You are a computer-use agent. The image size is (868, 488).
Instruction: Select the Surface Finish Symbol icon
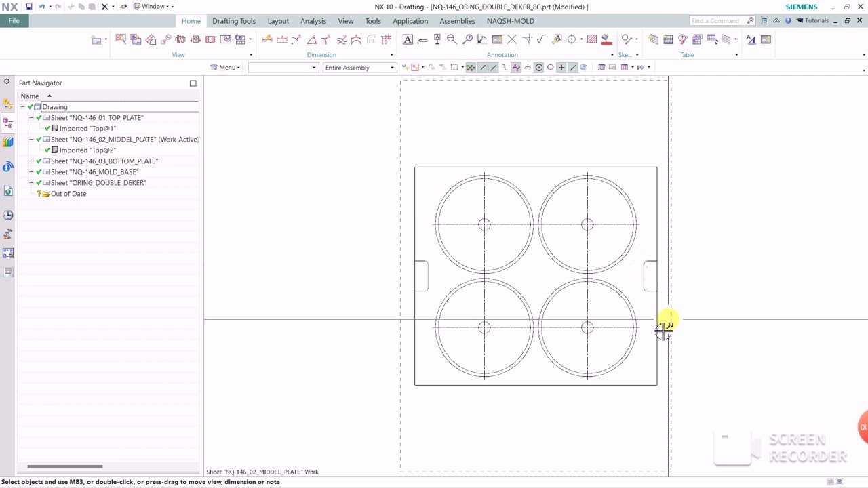pyautogui.click(x=541, y=39)
